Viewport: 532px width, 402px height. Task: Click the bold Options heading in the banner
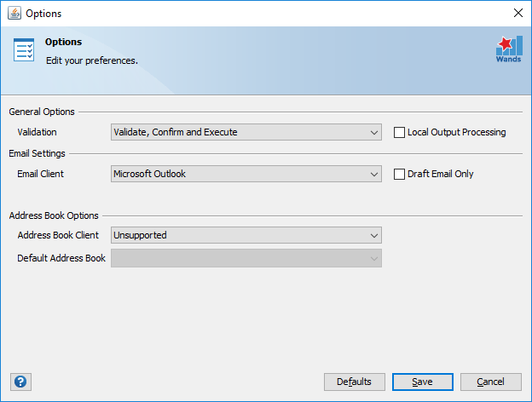[x=64, y=42]
